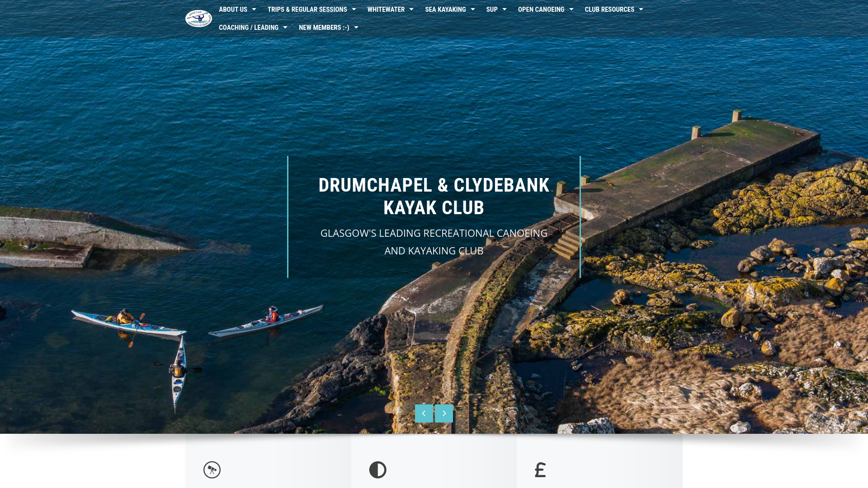
Task: Open the Open Canoeing menu
Action: (x=541, y=9)
